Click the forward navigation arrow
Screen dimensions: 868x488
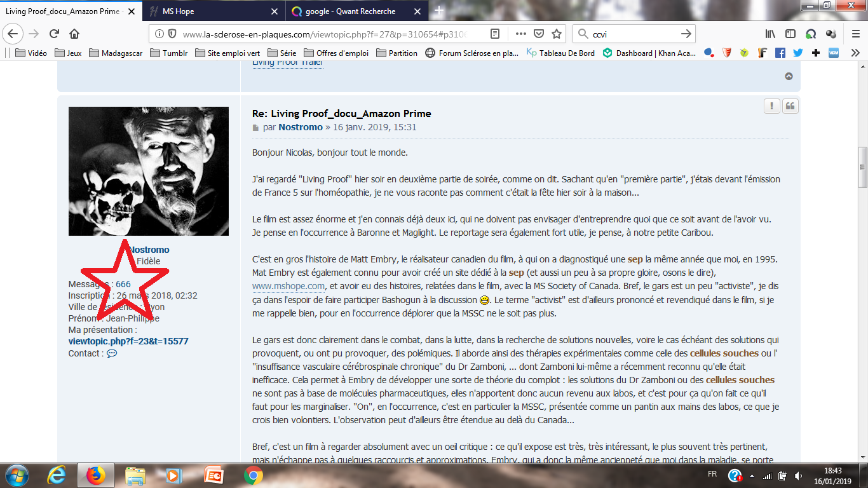click(x=34, y=34)
